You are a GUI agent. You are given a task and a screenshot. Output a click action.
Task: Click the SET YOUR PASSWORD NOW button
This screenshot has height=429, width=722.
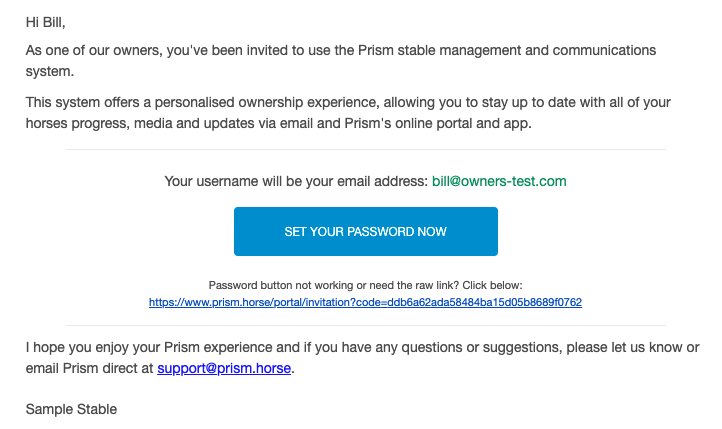point(365,232)
